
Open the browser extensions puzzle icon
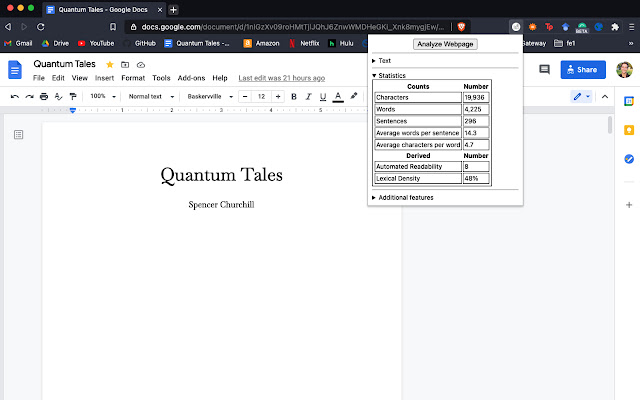613,26
